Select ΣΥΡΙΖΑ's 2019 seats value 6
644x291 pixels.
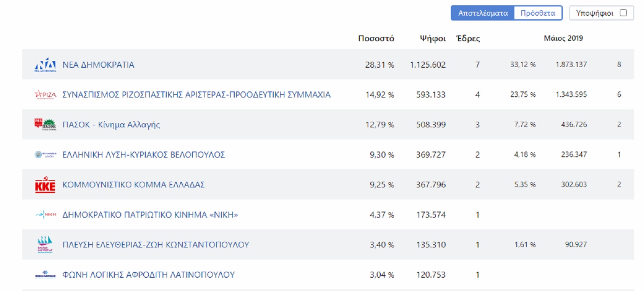coord(619,94)
